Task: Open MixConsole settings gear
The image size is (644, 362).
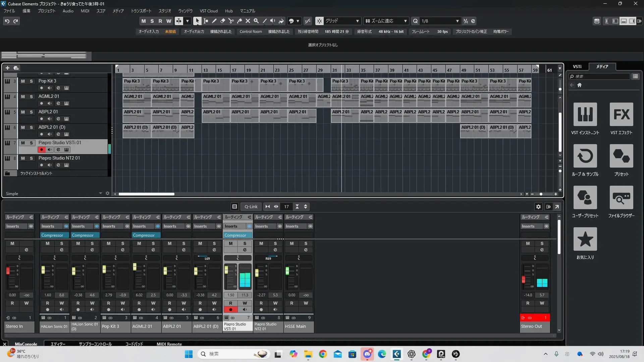Action: click(538, 207)
